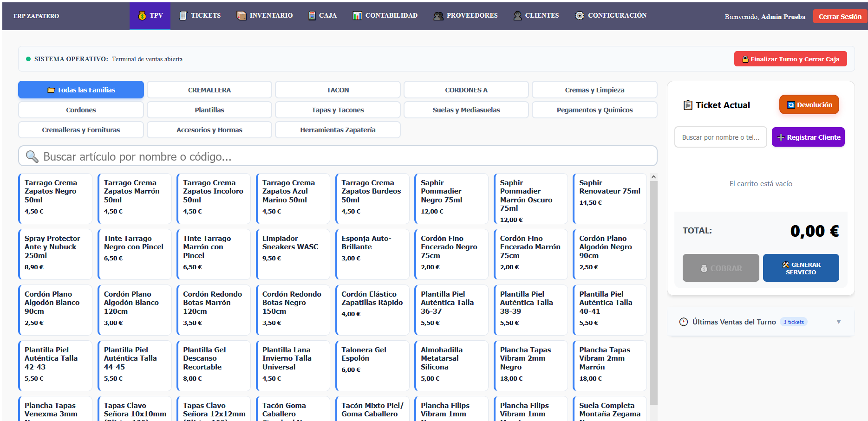
Task: Filter by CORDONES A family
Action: tap(466, 90)
